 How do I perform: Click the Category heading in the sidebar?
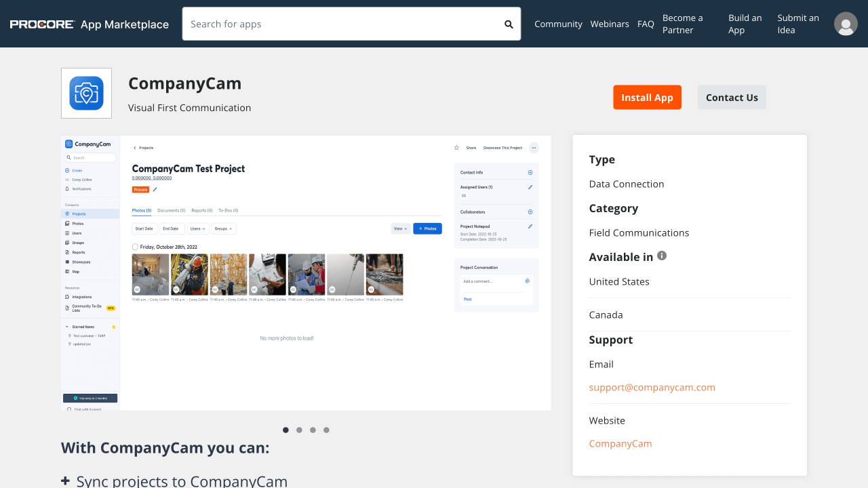(614, 209)
